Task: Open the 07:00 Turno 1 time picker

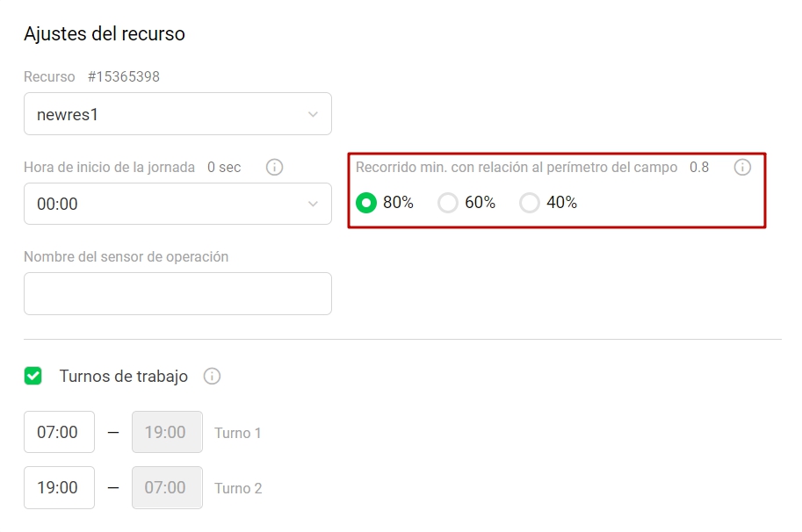Action: pyautogui.click(x=58, y=431)
